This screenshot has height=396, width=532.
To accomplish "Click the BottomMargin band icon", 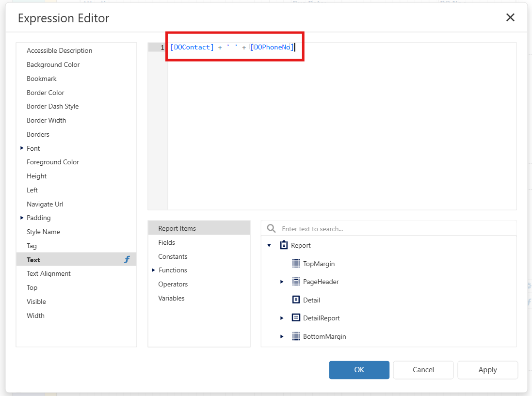I will click(x=296, y=336).
